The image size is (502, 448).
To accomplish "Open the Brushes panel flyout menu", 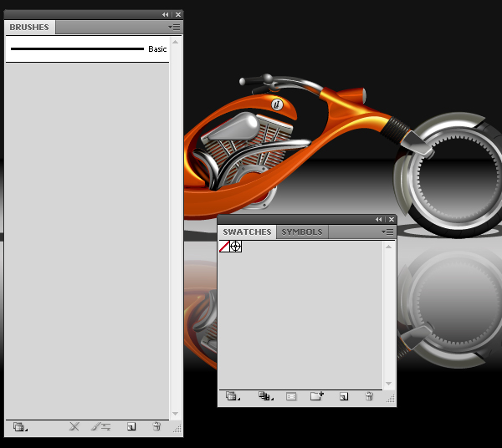I will point(174,27).
